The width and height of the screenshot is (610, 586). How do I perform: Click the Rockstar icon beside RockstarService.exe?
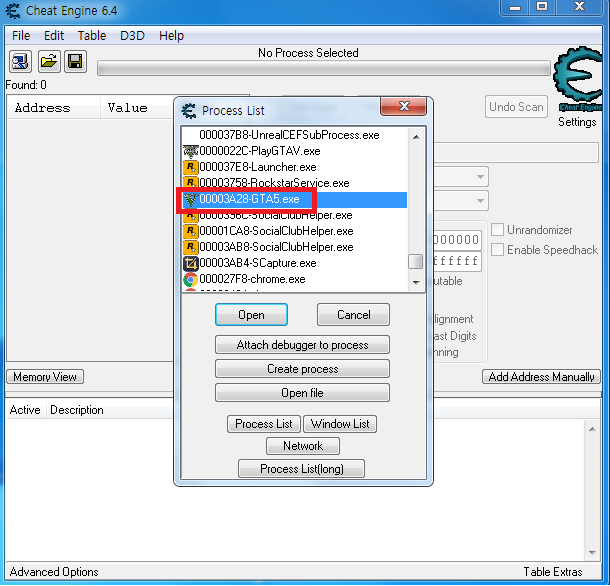coord(191,182)
